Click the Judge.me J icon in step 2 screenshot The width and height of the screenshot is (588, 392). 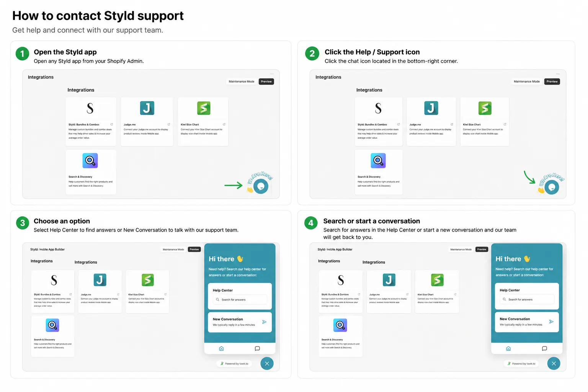pyautogui.click(x=431, y=108)
